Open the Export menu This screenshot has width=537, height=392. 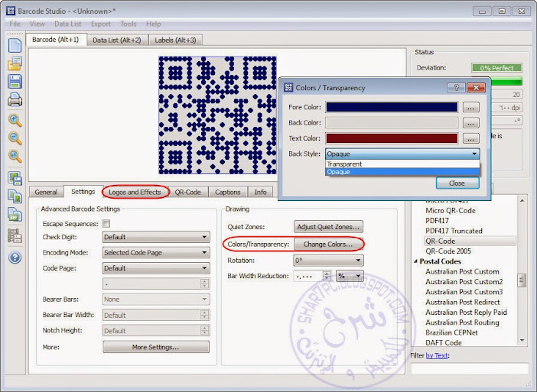pyautogui.click(x=101, y=24)
